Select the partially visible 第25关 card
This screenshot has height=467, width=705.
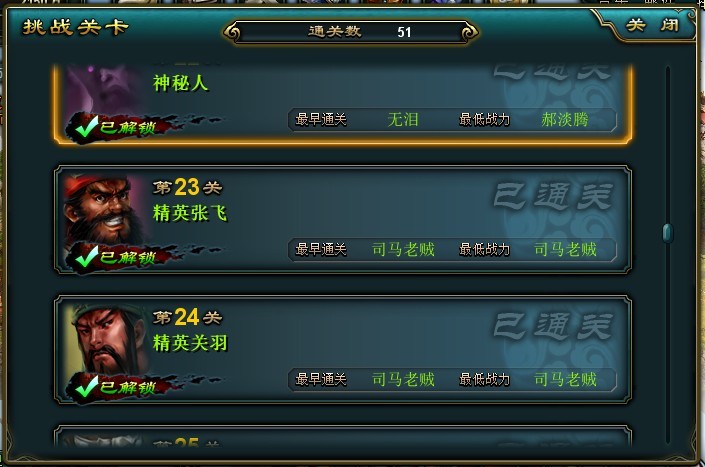[343, 436]
